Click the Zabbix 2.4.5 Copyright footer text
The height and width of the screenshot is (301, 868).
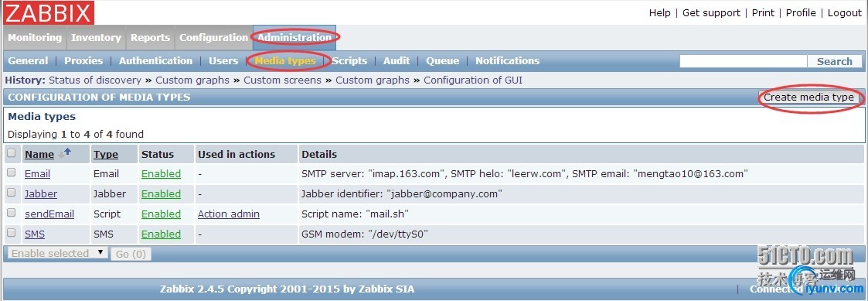[287, 289]
